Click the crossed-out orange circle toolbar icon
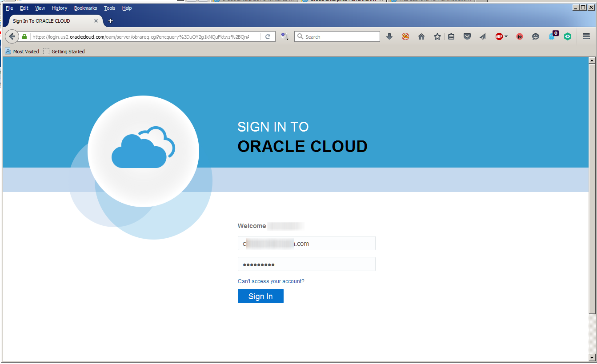The height and width of the screenshot is (364, 597). click(x=405, y=37)
